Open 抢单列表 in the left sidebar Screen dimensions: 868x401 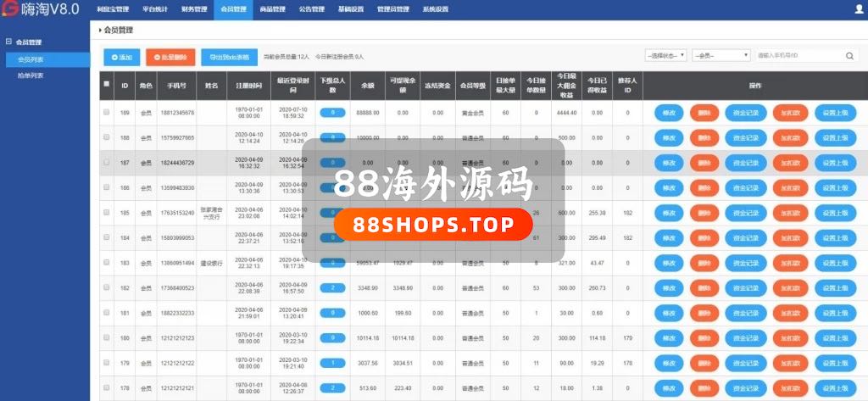pyautogui.click(x=31, y=75)
